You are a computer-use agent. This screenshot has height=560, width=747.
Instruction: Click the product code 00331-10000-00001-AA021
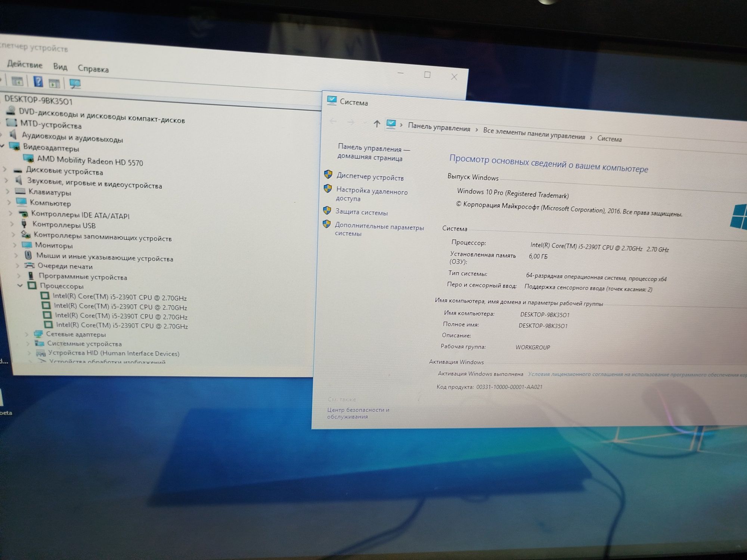pyautogui.click(x=509, y=387)
